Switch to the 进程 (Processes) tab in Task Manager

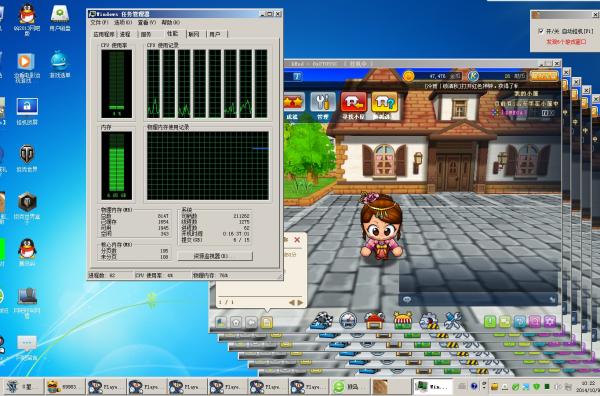click(x=126, y=34)
